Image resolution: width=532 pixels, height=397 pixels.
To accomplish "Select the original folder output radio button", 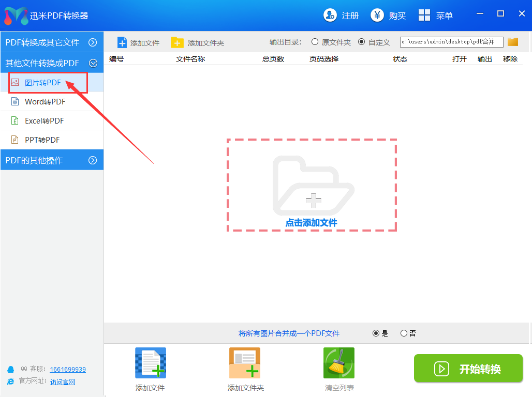I will click(315, 42).
